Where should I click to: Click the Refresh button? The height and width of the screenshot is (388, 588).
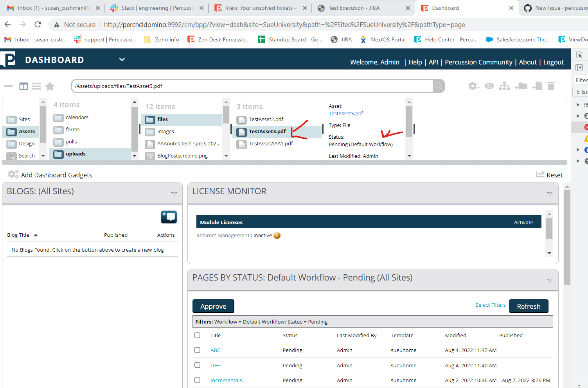coord(529,306)
